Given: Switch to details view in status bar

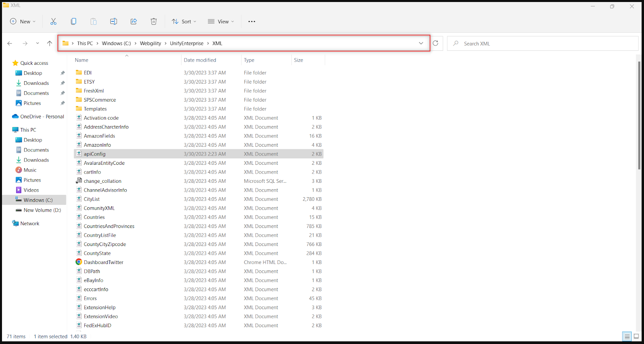Looking at the screenshot, I should coord(627,336).
